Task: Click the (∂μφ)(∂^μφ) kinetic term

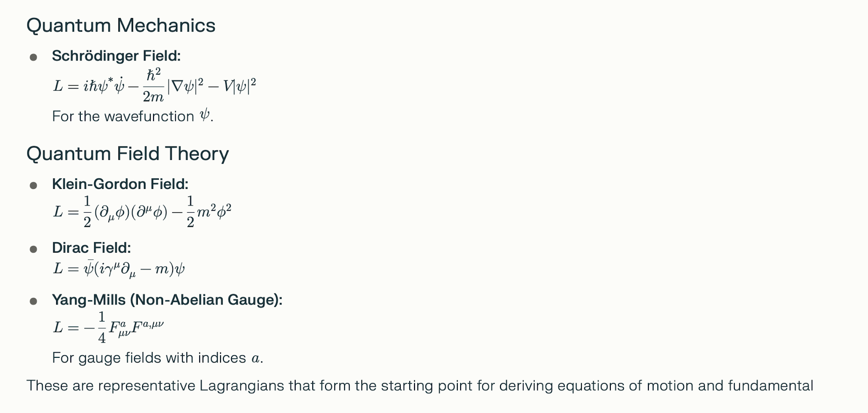Action: tap(131, 212)
